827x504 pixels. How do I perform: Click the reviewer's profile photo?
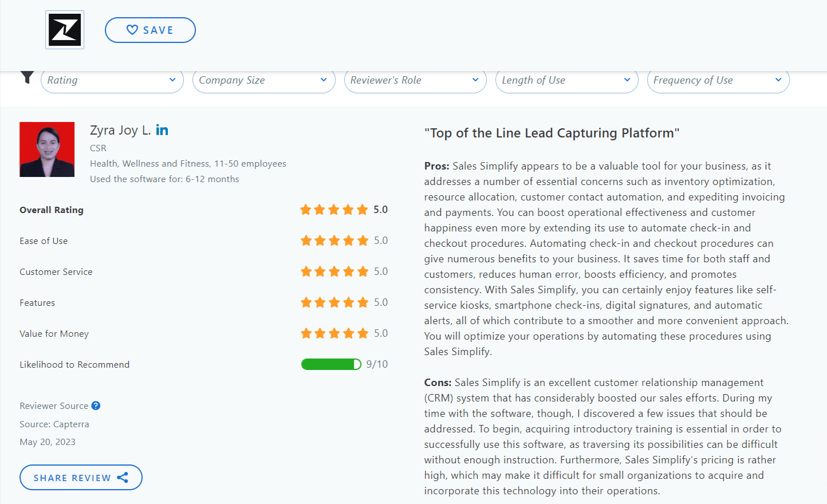(47, 149)
